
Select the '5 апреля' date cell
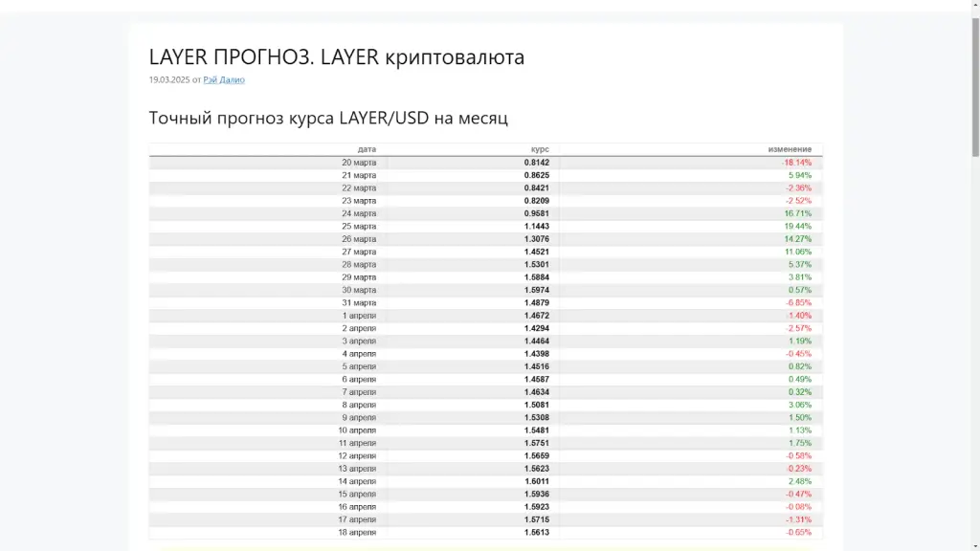359,366
